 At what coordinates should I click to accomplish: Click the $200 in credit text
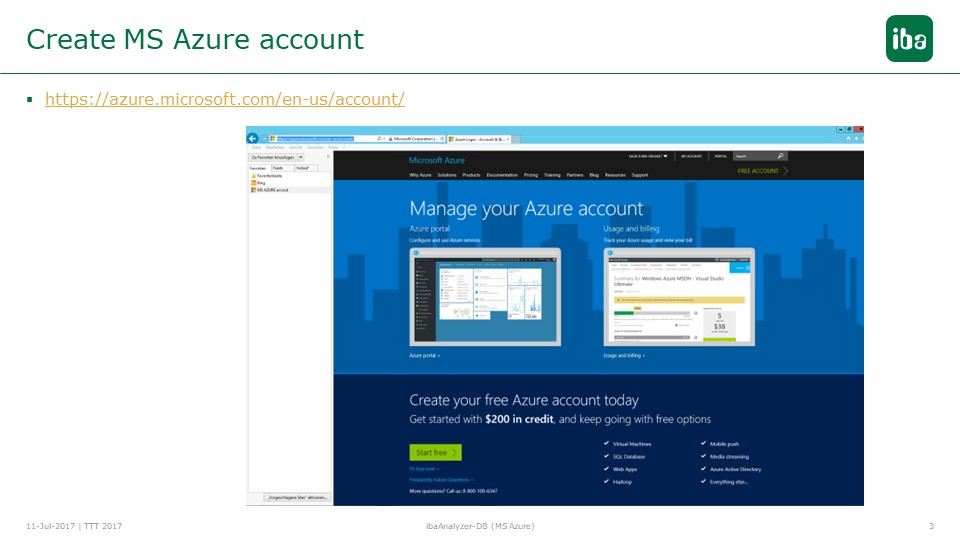[519, 419]
